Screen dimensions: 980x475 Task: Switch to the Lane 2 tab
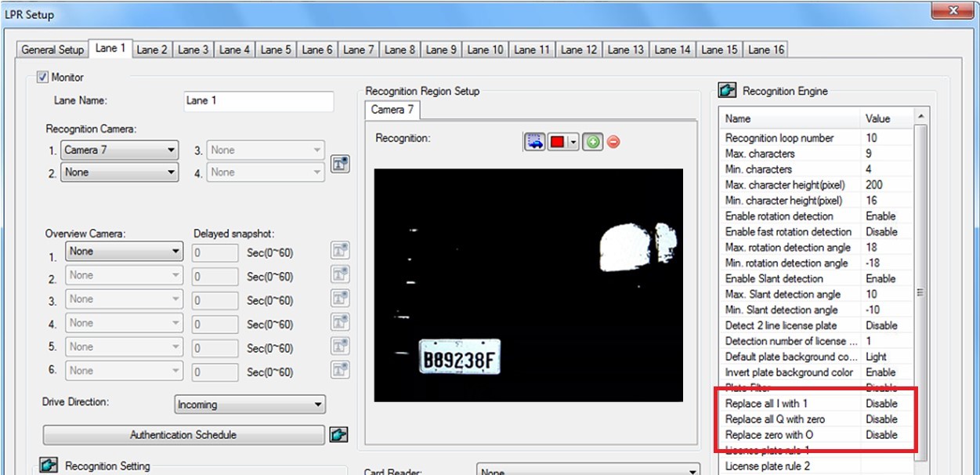coord(152,49)
